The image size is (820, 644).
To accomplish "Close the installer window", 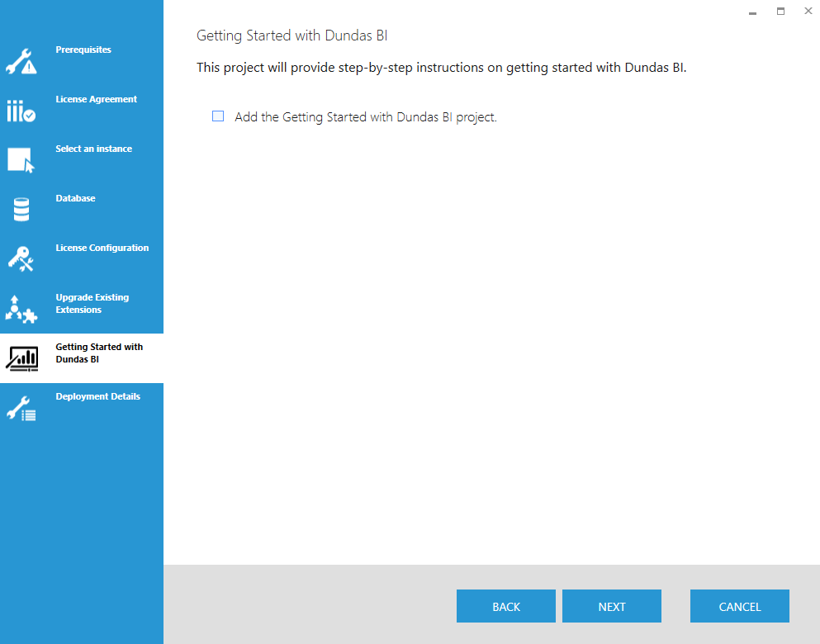I will pyautogui.click(x=808, y=11).
